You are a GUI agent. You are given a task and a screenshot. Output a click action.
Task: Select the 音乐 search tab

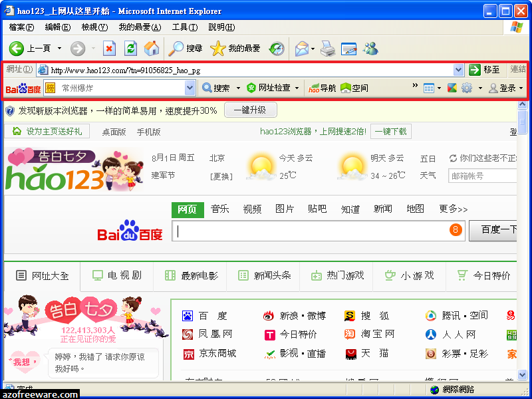(x=220, y=209)
